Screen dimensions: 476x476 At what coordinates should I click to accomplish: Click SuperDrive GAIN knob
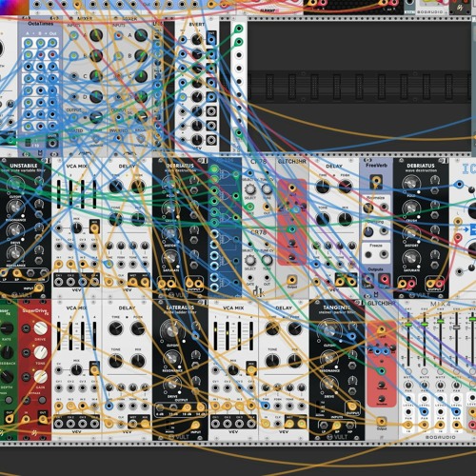[41, 377]
